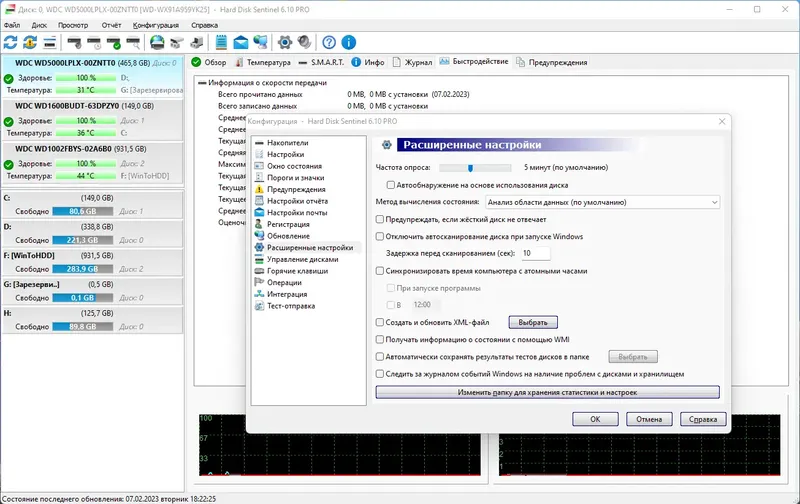Click the refresh icon with warning sign
This screenshot has height=504, width=800.
(x=30, y=42)
